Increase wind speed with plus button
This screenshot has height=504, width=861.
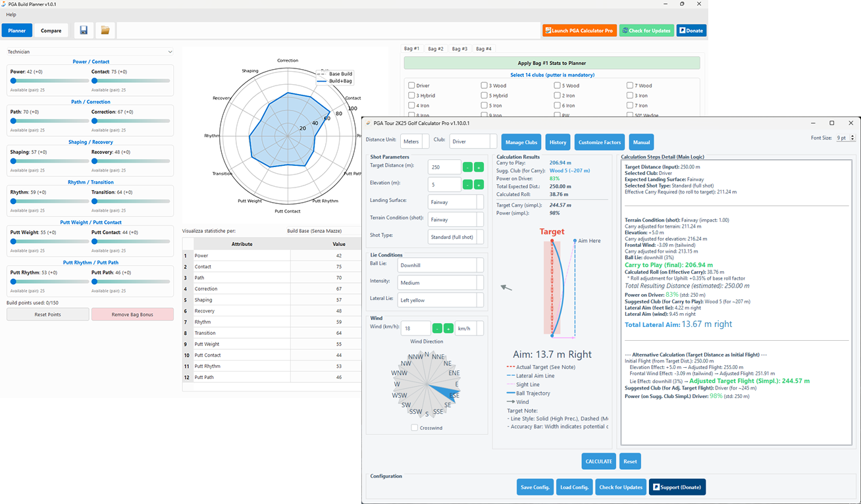(448, 328)
